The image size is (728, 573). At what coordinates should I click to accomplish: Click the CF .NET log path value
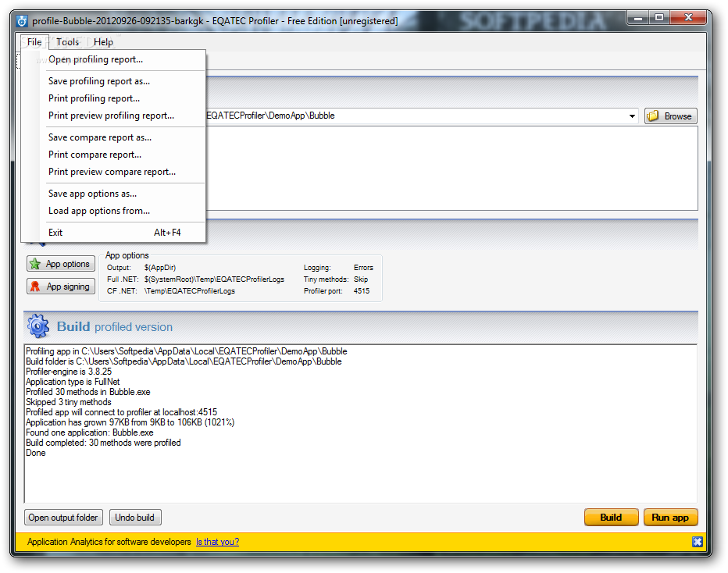click(x=190, y=291)
